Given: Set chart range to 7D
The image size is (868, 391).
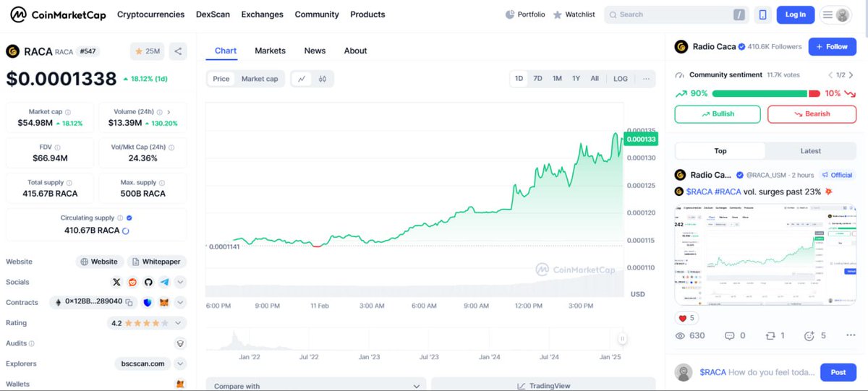Looking at the screenshot, I should 537,79.
